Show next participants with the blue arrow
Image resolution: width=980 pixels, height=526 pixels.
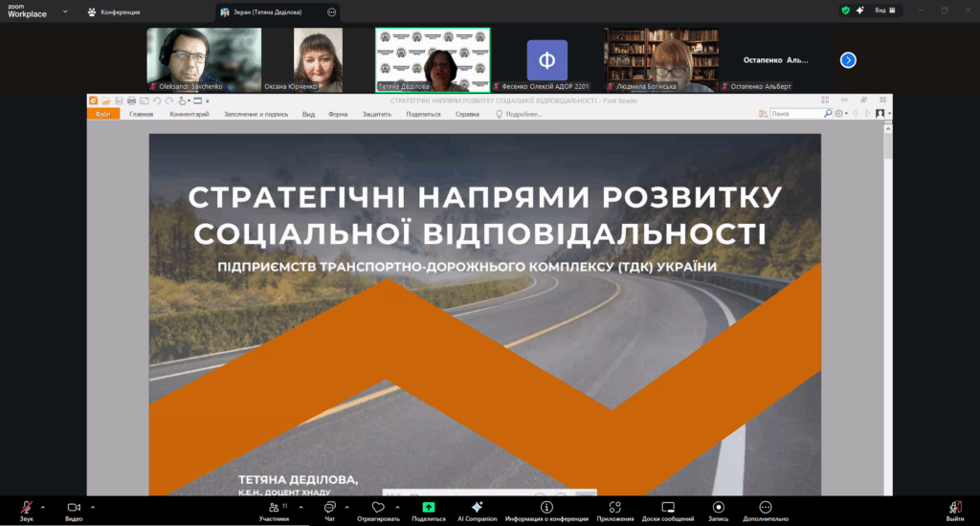click(847, 59)
